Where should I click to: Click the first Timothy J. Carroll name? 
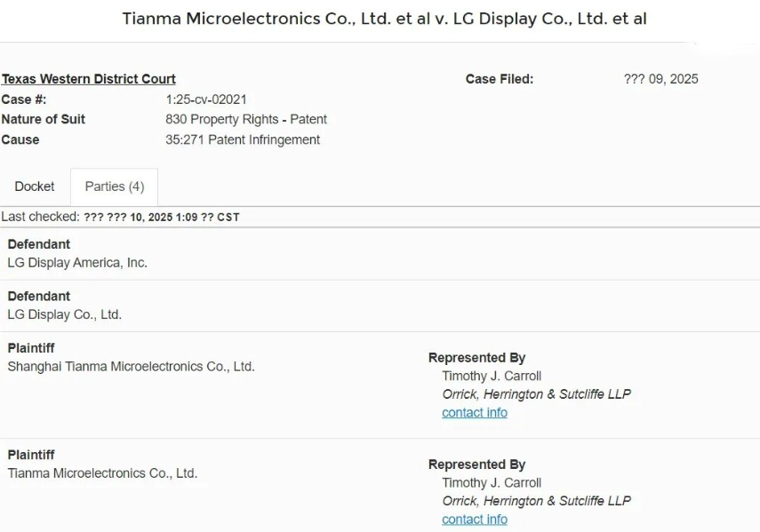492,376
